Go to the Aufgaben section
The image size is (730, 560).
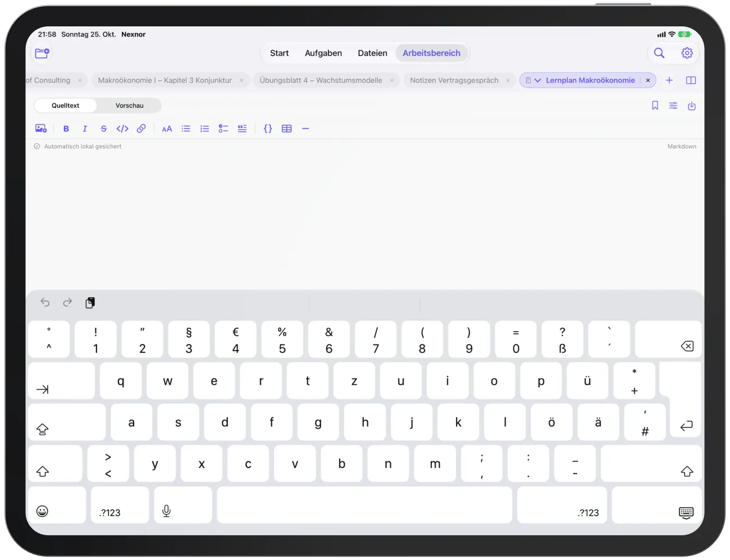pos(323,53)
